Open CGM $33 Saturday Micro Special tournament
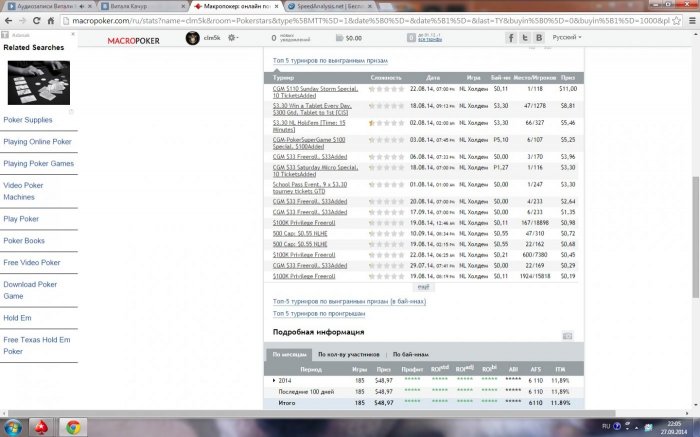The height and width of the screenshot is (437, 700). tap(315, 171)
